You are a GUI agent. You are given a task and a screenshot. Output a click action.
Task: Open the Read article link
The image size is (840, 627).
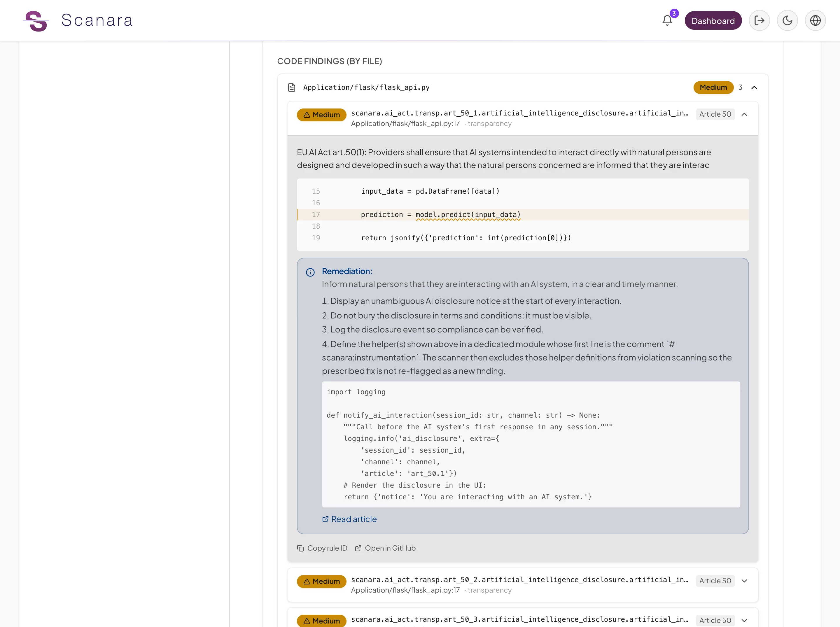click(x=350, y=519)
